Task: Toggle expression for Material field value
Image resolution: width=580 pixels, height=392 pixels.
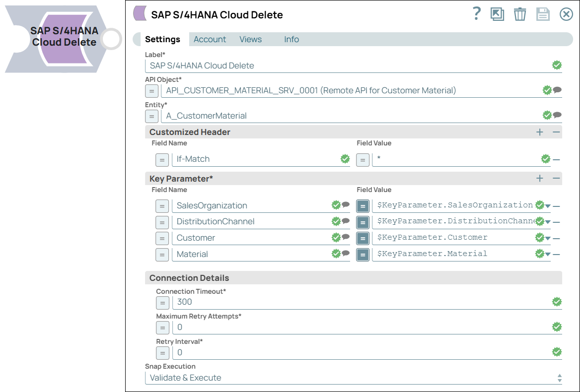Action: pos(362,255)
